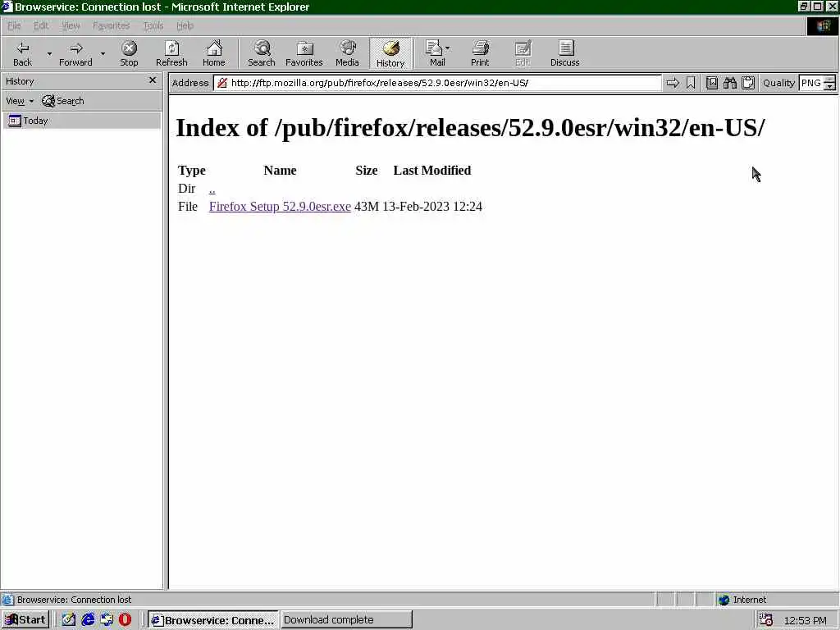Click the 'Last Modified' column header
The width and height of the screenshot is (840, 630).
coord(431,171)
